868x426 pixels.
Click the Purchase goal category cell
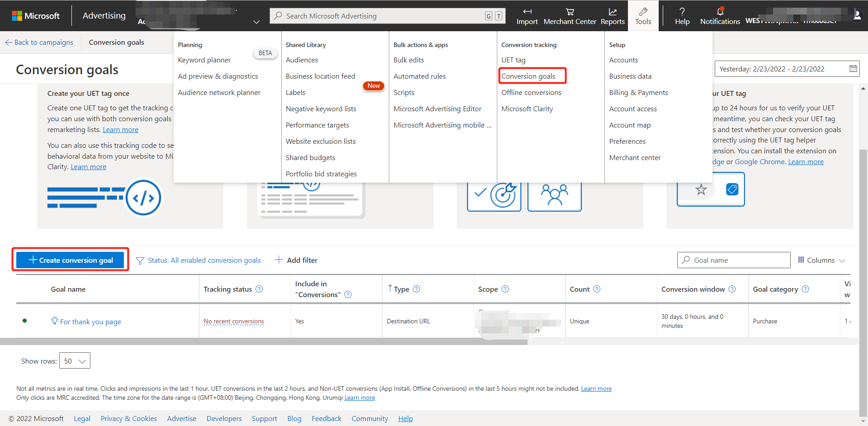(765, 321)
